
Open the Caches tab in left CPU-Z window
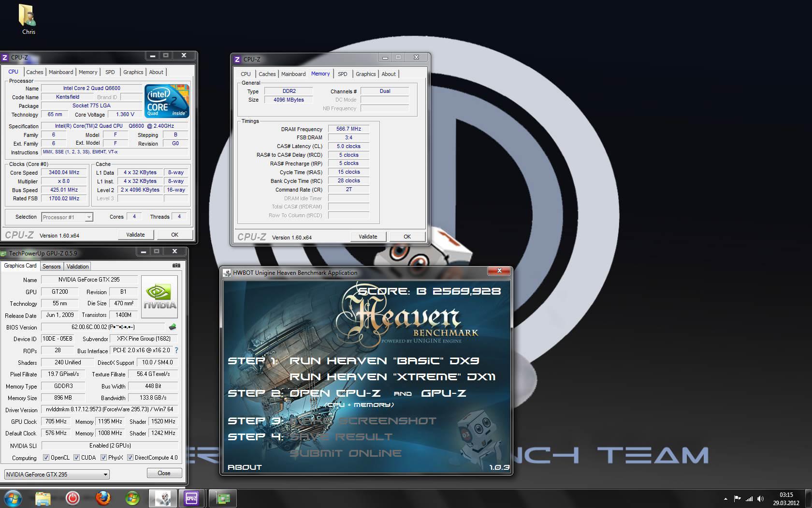click(35, 72)
